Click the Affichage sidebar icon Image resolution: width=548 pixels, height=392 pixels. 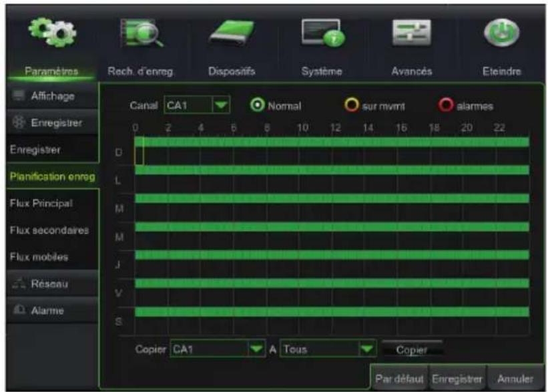pos(19,95)
